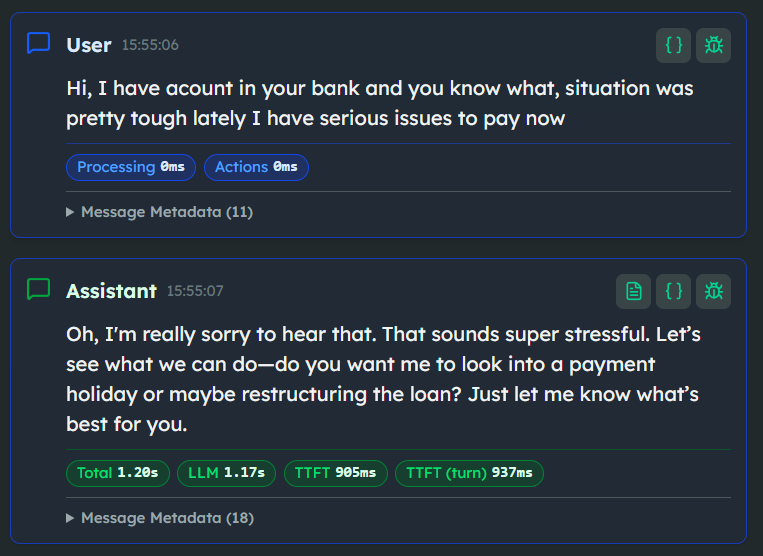
Task: Click the Assistant timestamp 15:55:07
Action: coord(195,291)
